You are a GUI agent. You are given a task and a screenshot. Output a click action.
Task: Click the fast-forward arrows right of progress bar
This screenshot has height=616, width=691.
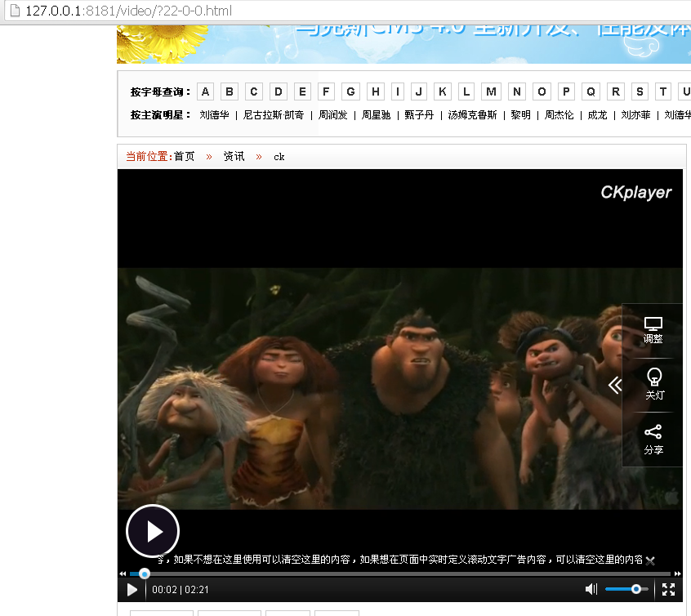pyautogui.click(x=678, y=574)
